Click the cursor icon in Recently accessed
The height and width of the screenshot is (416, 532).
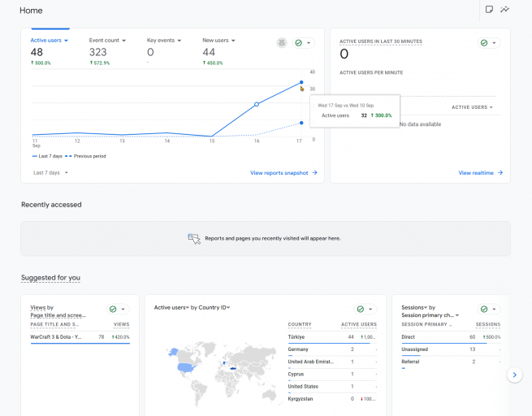pos(194,239)
